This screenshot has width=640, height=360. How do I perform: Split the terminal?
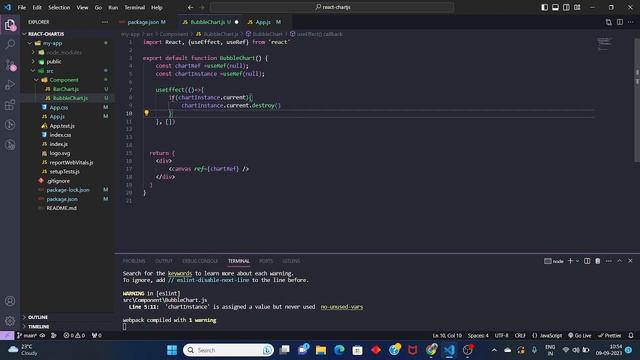click(x=587, y=261)
